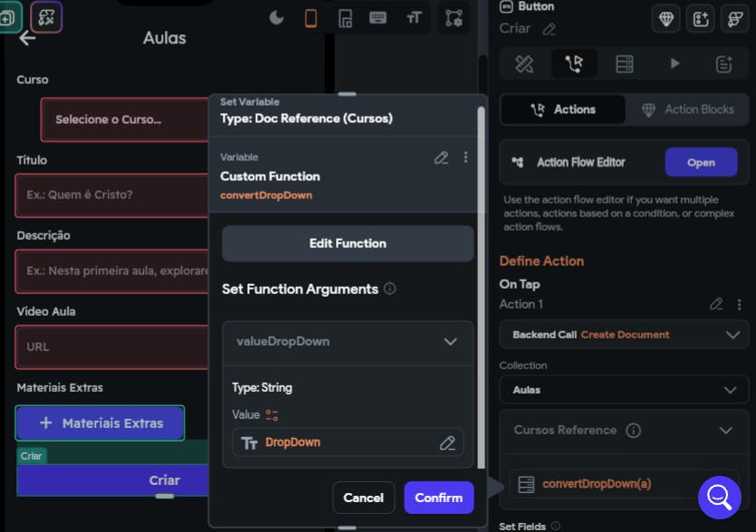Open the documentation notes icon
The width and height of the screenshot is (756, 532).
coord(723,63)
